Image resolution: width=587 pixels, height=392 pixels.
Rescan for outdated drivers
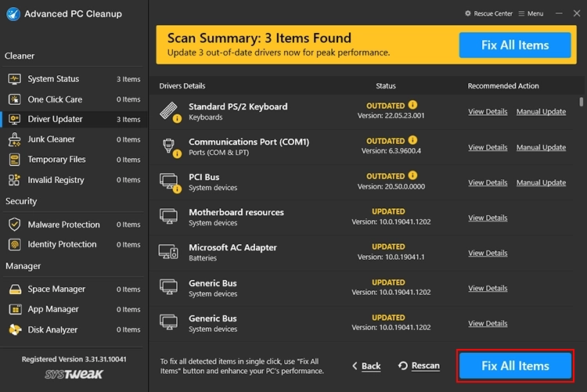coord(419,365)
